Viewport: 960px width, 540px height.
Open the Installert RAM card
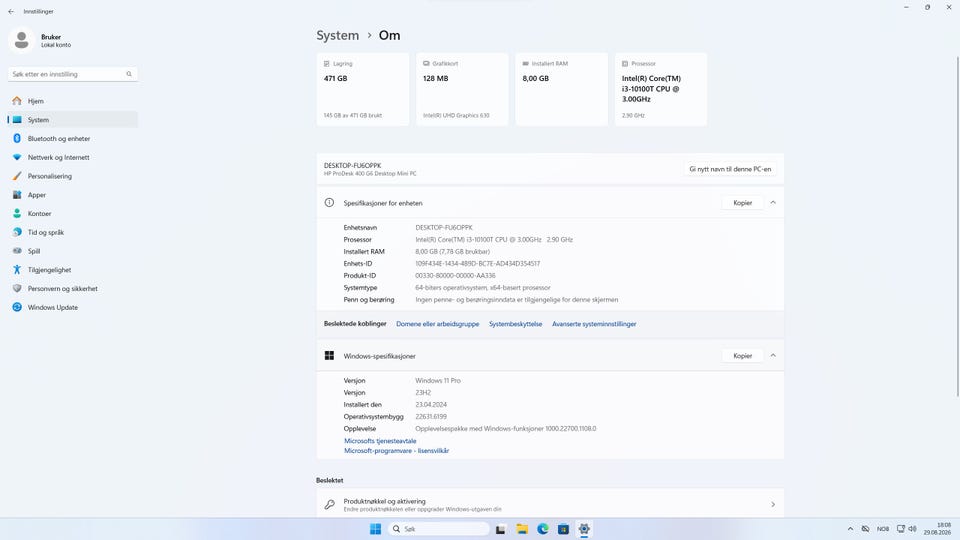point(561,89)
